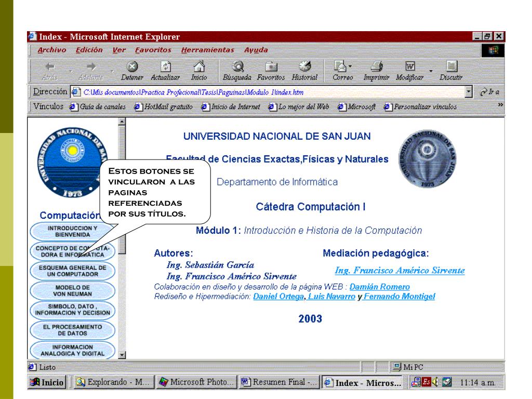Open the Guía de canales link
This screenshot has height=399, width=532.
pos(97,107)
